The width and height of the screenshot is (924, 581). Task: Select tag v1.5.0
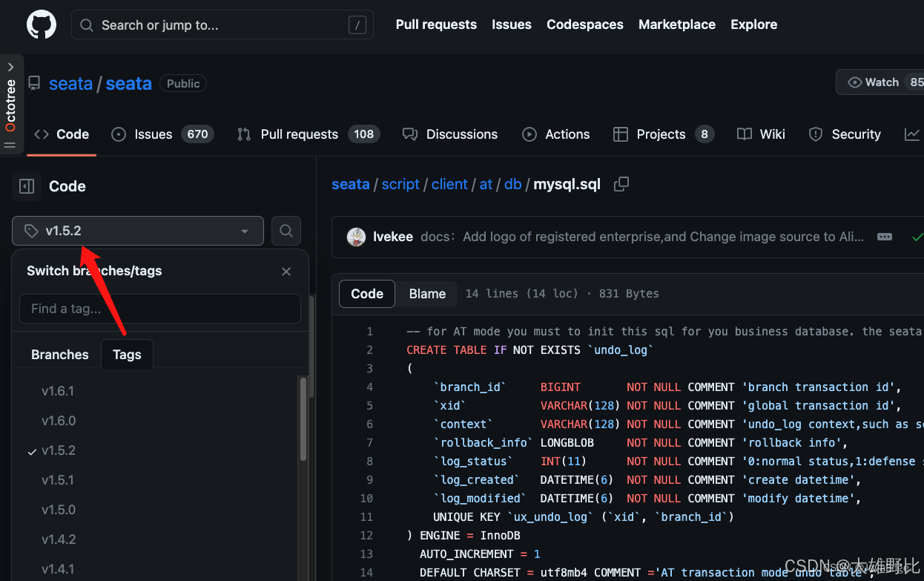[x=58, y=510]
